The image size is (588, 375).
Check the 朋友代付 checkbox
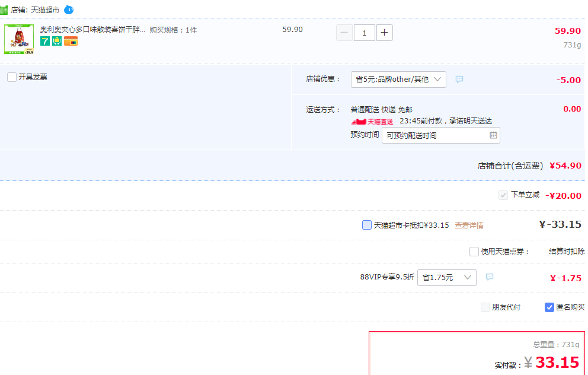485,307
